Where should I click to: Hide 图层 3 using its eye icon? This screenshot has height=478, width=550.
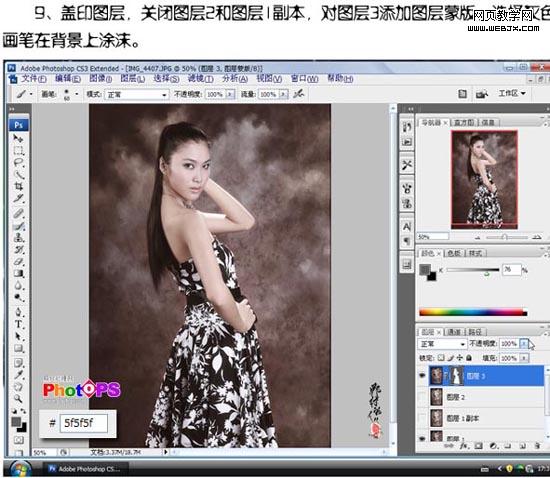point(422,376)
